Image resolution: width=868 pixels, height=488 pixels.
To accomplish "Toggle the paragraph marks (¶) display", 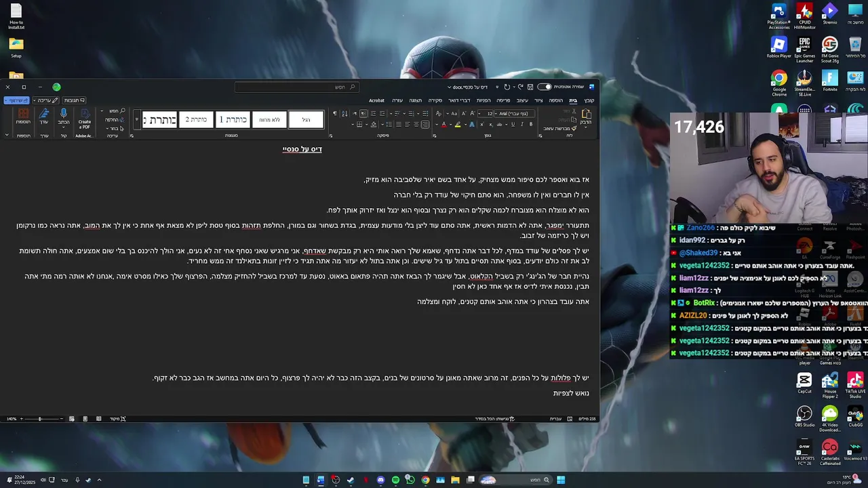I will pos(335,114).
